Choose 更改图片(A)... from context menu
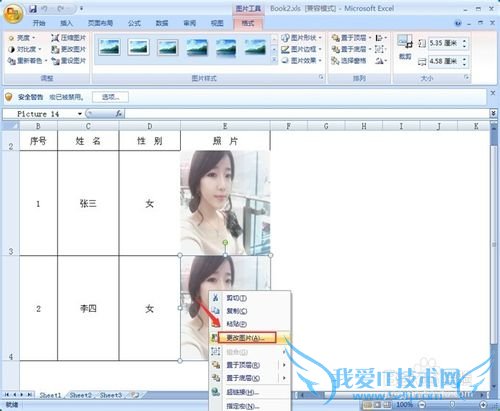The height and width of the screenshot is (411, 500). (x=250, y=338)
